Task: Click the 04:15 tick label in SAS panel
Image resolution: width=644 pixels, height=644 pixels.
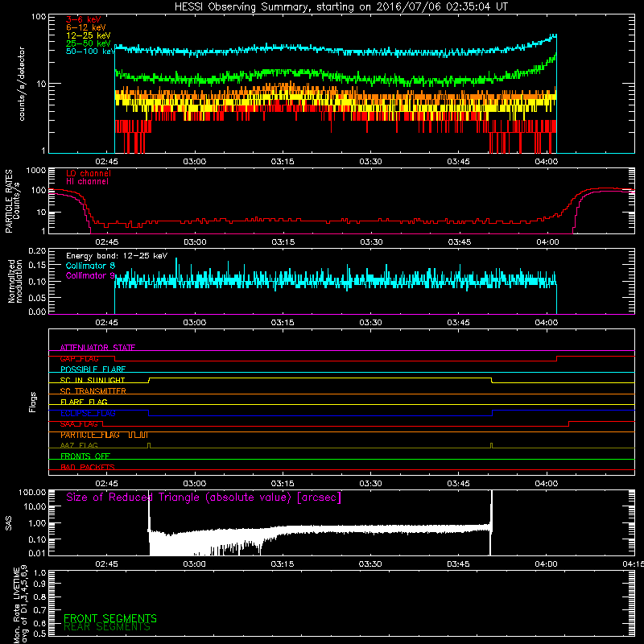Action: click(633, 564)
